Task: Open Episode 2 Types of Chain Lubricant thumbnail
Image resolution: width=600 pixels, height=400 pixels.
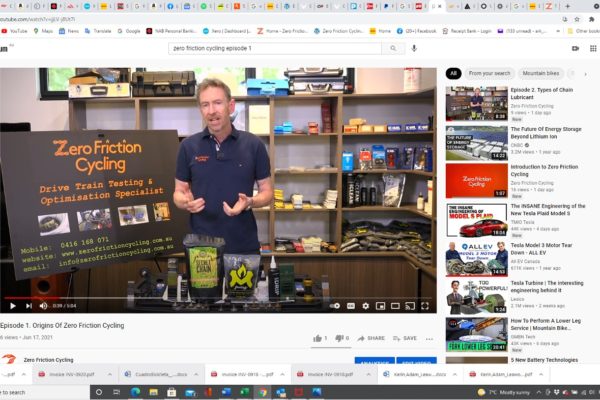Action: 477,103
